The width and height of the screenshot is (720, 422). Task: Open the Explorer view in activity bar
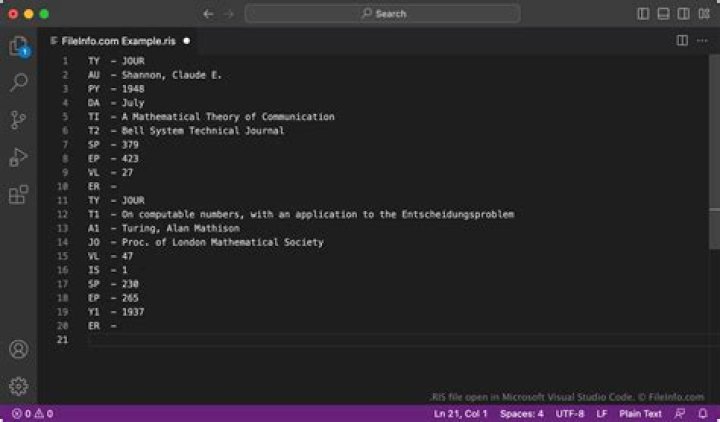click(x=18, y=46)
